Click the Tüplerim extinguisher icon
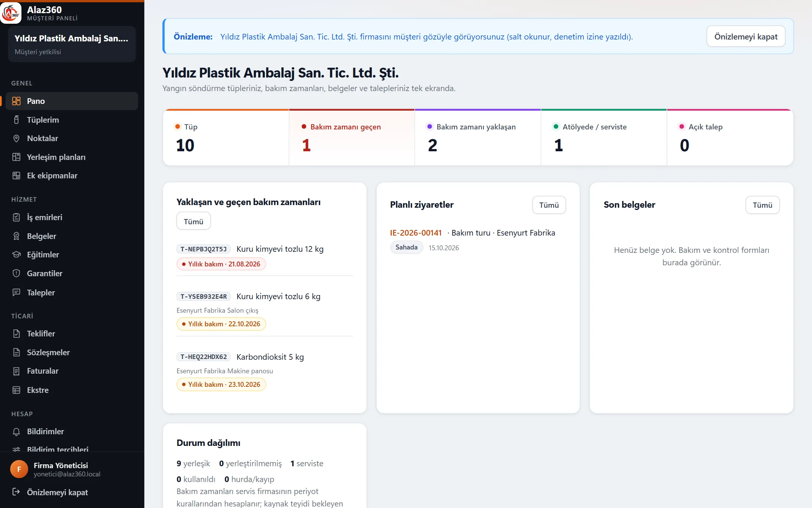812x508 pixels. click(16, 120)
